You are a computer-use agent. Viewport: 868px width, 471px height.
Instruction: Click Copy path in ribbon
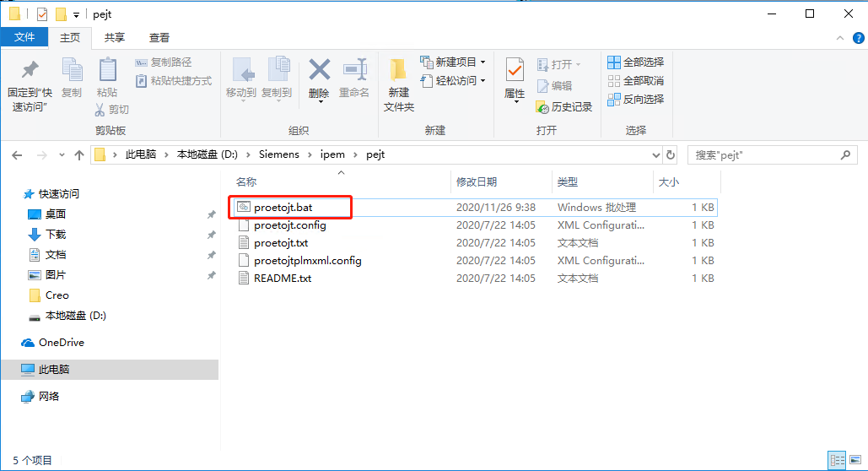point(164,62)
